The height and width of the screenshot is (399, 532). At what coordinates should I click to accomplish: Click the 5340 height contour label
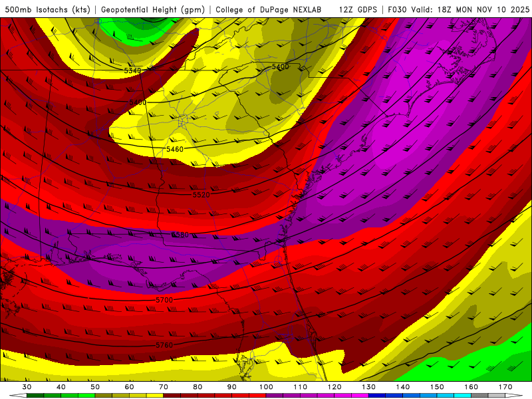coord(132,70)
